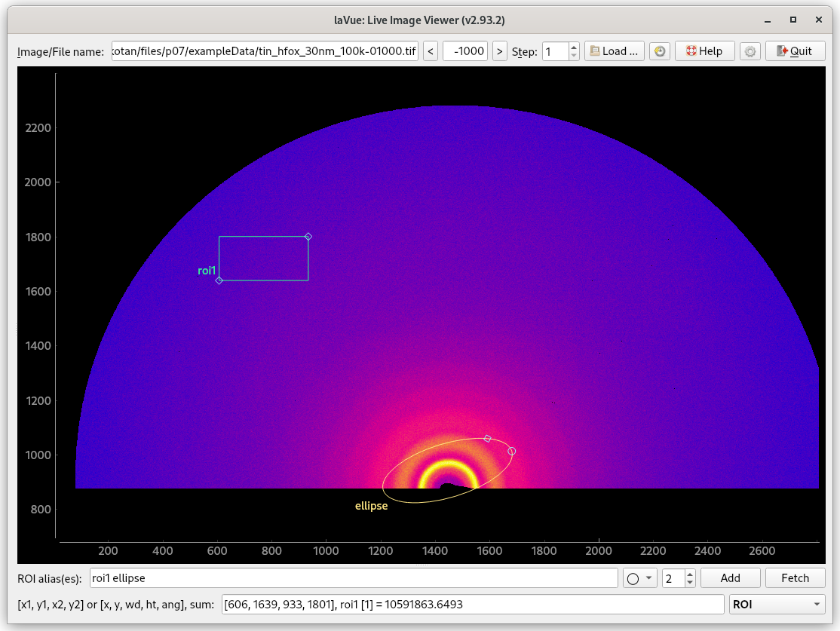The height and width of the screenshot is (631, 840).
Task: Open the ROI shape type dropdown
Action: [x=639, y=578]
